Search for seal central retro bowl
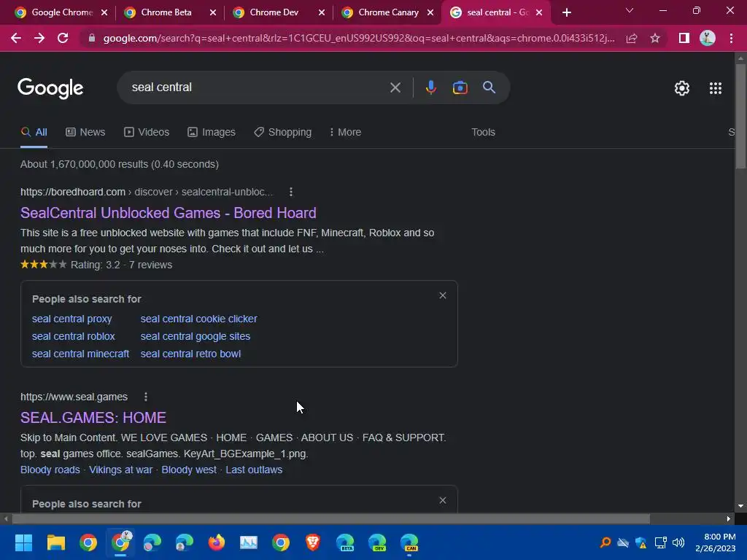The image size is (747, 560). click(x=190, y=354)
